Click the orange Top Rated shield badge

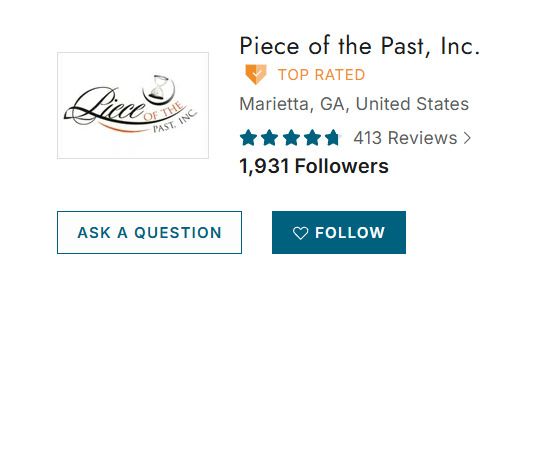(x=256, y=74)
